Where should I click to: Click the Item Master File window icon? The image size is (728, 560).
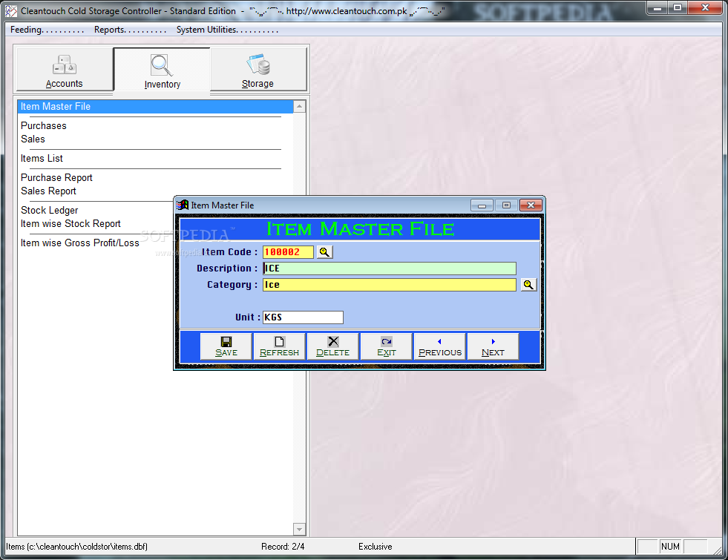(x=183, y=205)
